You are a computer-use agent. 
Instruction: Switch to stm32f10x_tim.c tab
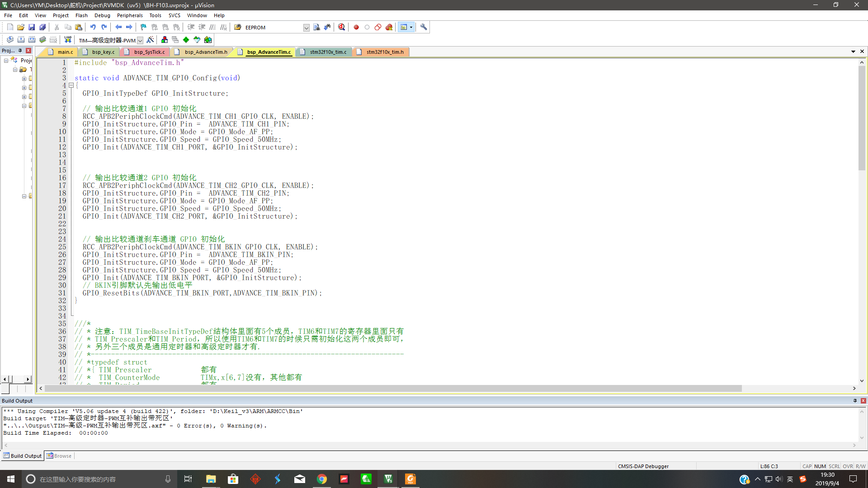328,52
